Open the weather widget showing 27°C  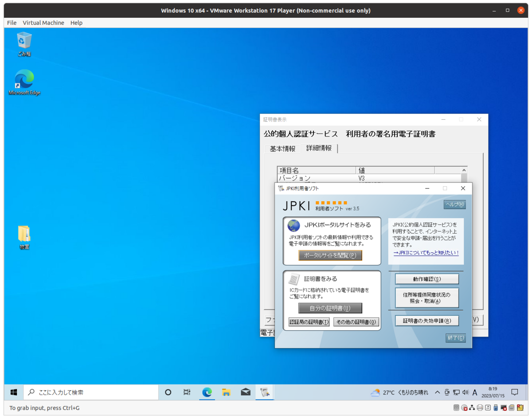click(x=399, y=392)
